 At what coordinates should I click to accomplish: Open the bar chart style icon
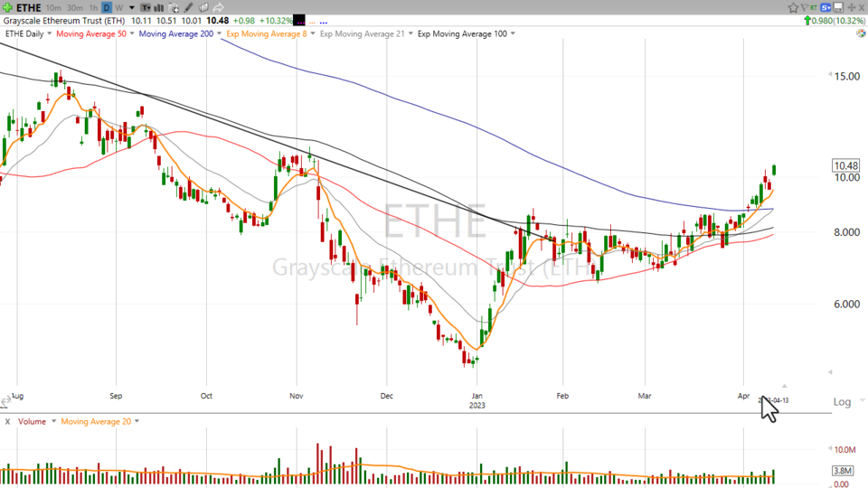click(x=158, y=7)
